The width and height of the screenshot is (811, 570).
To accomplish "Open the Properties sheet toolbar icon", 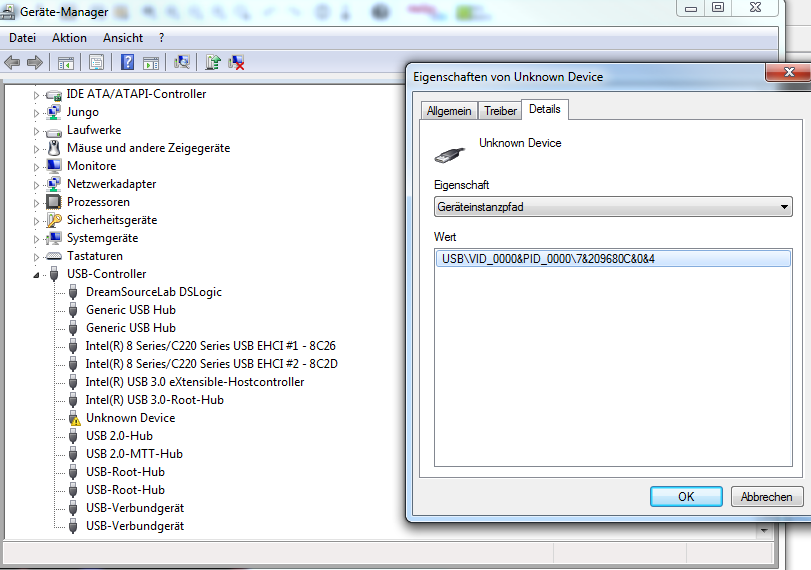I will pos(96,63).
